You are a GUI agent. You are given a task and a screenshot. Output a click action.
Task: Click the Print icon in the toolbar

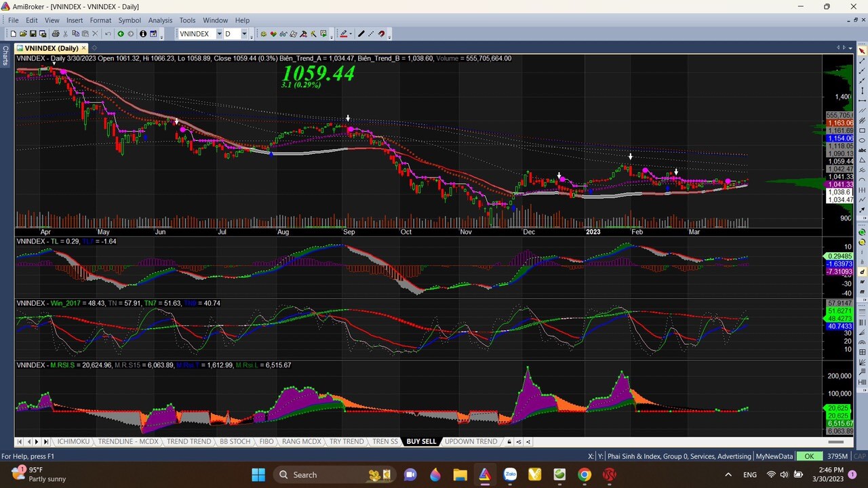(56, 34)
